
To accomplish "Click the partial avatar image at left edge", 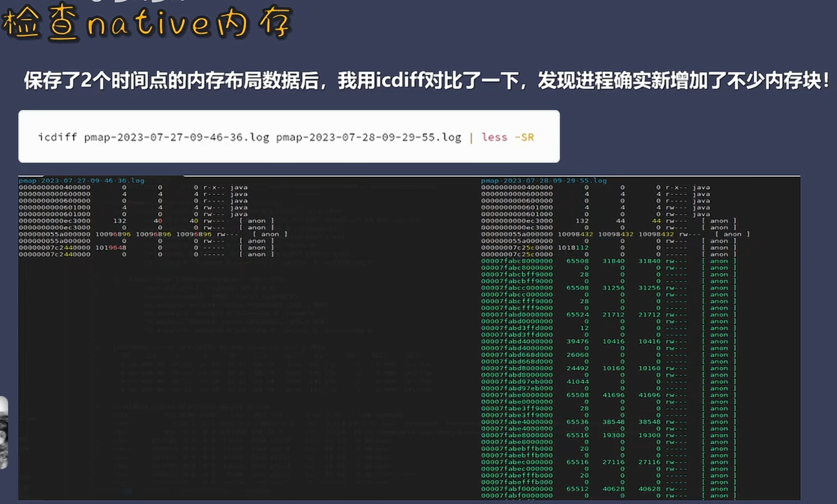I will tap(4, 433).
